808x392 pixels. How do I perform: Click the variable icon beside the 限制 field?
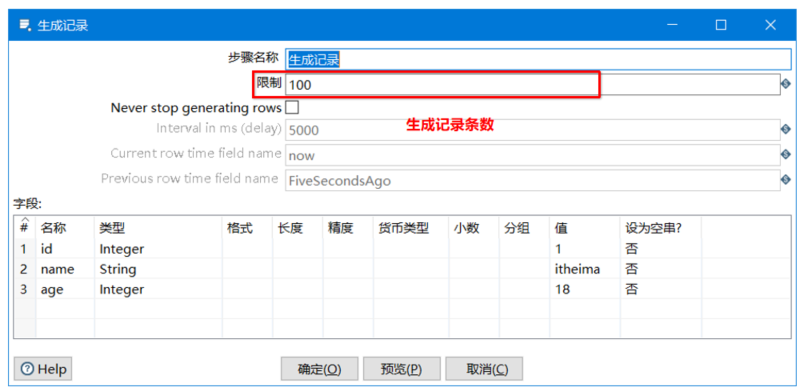click(786, 83)
